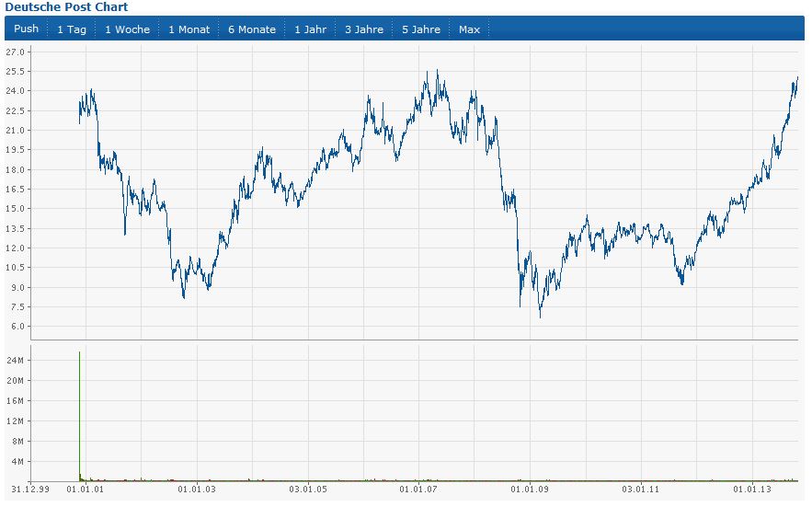Click the 24M volume axis label

[15, 361]
